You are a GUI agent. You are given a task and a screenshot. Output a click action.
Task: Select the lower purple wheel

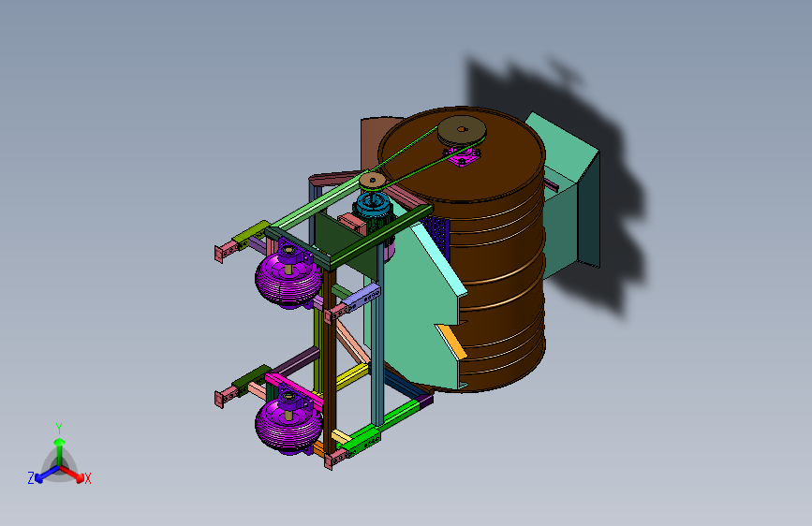(288, 426)
